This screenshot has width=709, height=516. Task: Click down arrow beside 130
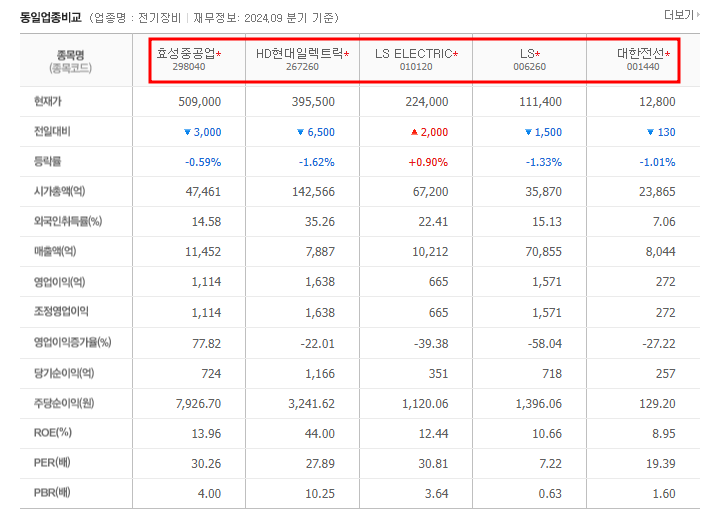coord(650,132)
